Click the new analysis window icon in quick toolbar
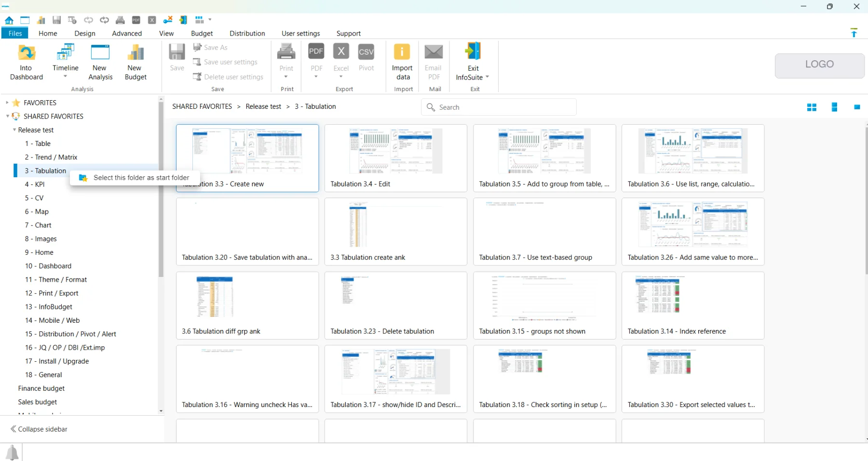This screenshot has width=868, height=461. point(25,20)
